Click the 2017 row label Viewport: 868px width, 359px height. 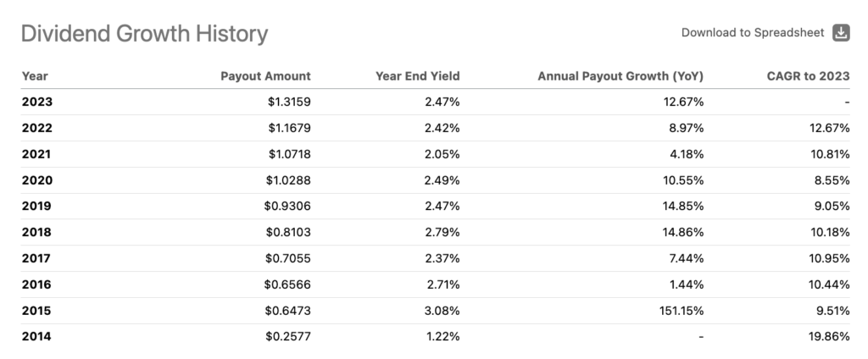coord(37,258)
